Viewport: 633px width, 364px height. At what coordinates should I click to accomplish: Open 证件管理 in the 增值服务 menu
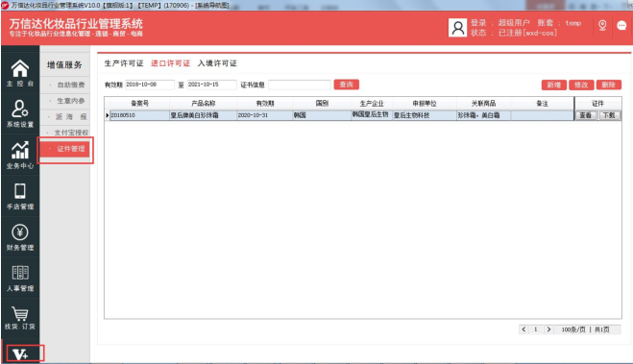(65, 149)
